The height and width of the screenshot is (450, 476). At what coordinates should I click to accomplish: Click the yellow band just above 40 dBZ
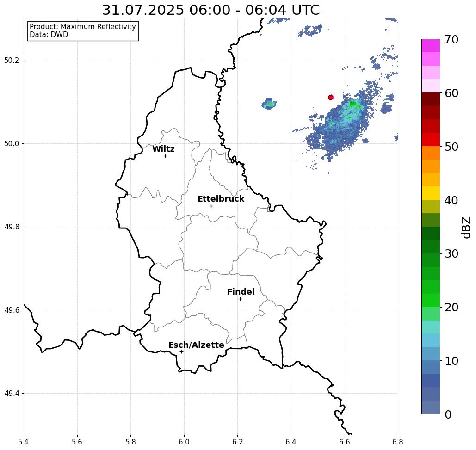coord(431,193)
